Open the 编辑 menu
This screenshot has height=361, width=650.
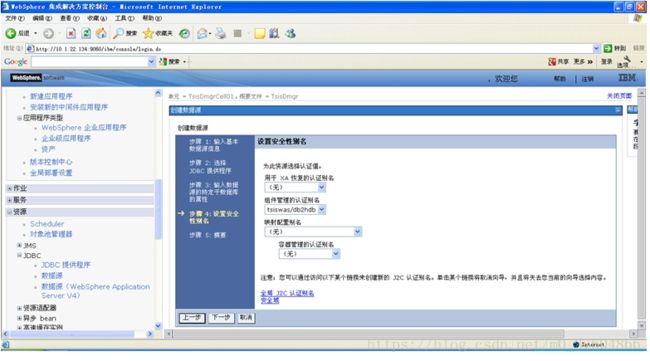pyautogui.click(x=42, y=18)
